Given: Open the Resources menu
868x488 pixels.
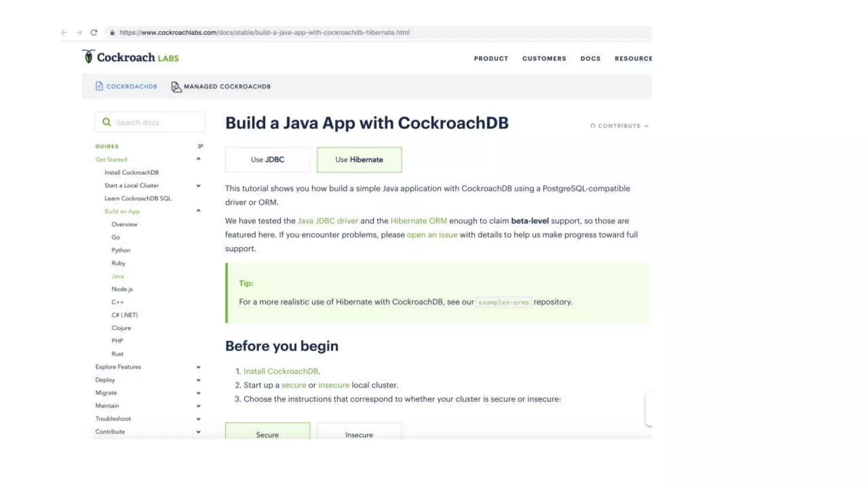Looking at the screenshot, I should point(633,58).
